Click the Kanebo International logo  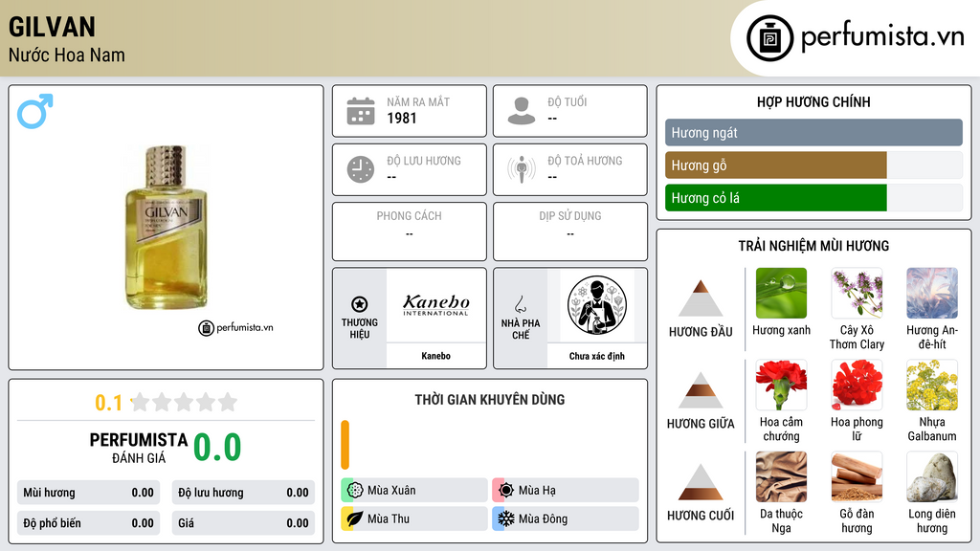click(435, 305)
